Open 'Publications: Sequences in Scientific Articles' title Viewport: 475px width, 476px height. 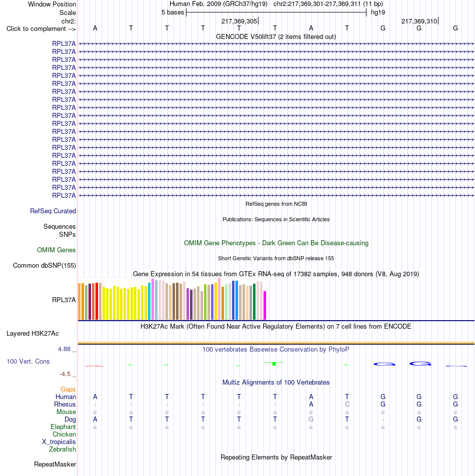tap(276, 219)
